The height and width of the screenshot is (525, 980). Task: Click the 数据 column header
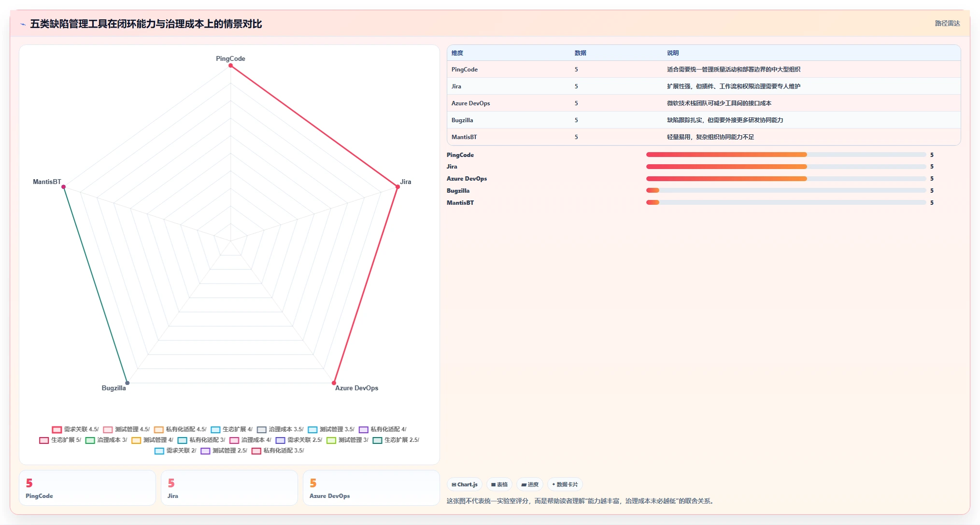(581, 53)
